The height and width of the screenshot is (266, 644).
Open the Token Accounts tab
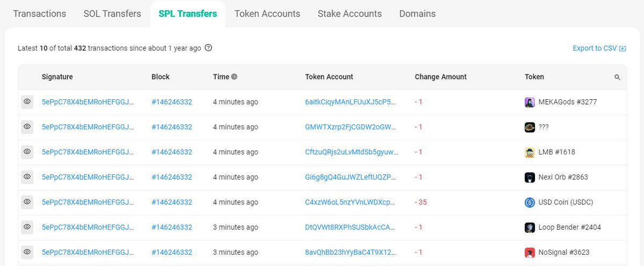click(x=267, y=14)
